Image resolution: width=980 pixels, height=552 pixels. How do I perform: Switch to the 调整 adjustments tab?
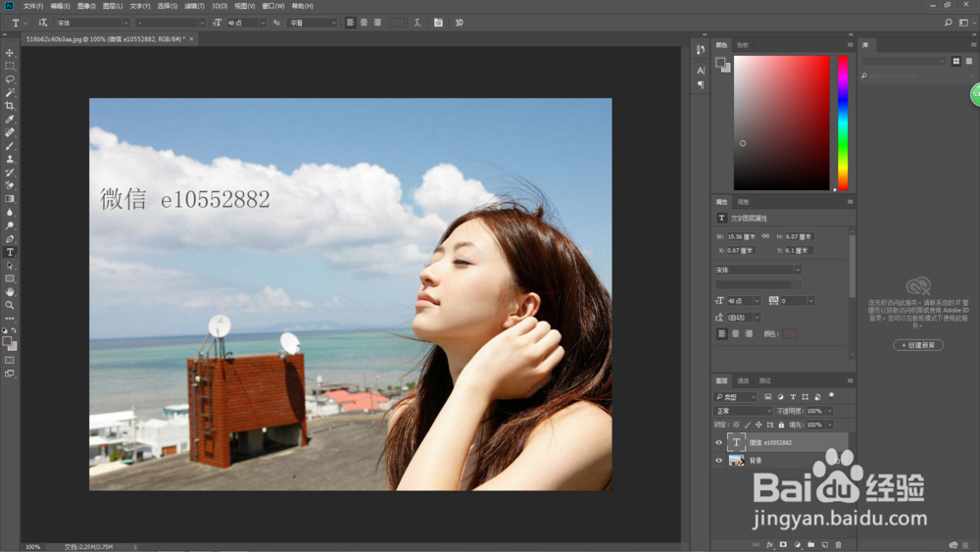pyautogui.click(x=743, y=202)
